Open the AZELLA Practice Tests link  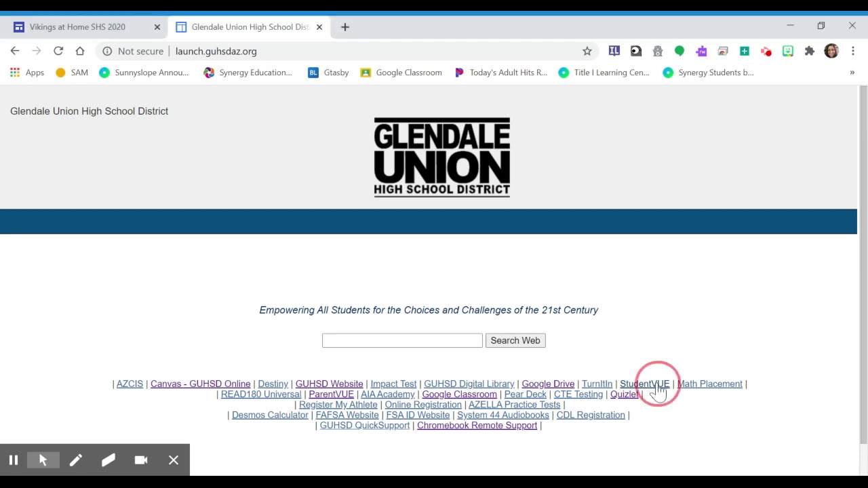pyautogui.click(x=514, y=405)
